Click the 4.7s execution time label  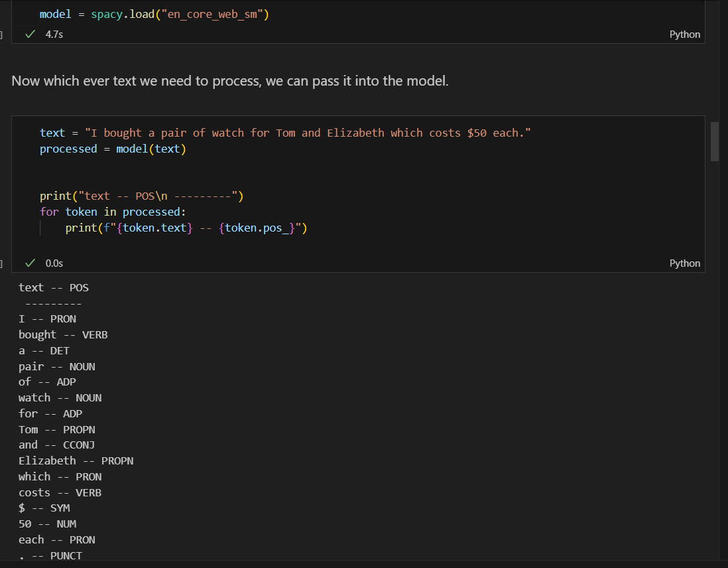54,35
